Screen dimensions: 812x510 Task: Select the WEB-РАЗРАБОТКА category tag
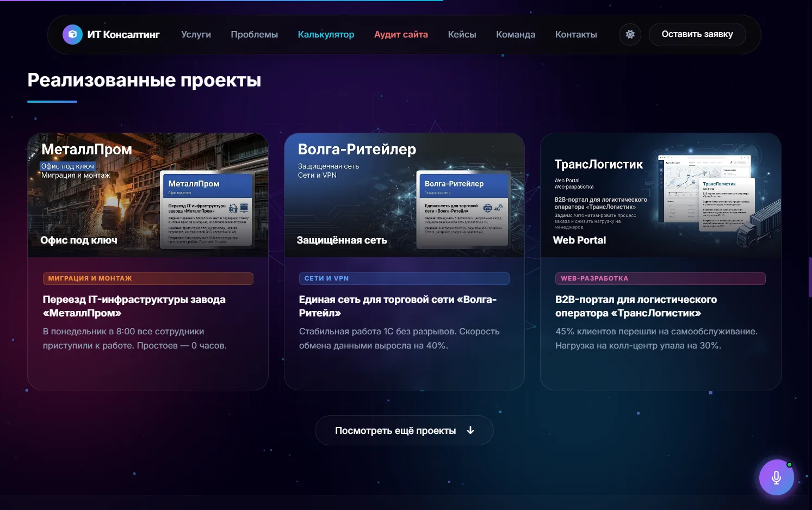[x=660, y=278]
